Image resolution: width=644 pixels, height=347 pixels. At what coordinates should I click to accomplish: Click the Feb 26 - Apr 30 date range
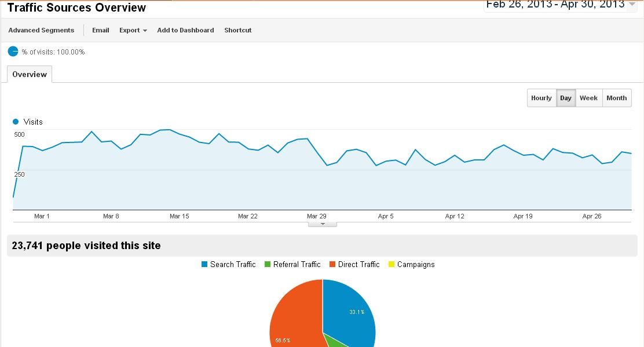click(x=555, y=5)
